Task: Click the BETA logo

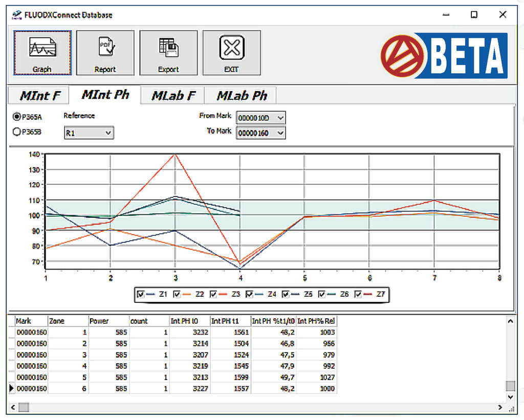Action: tap(444, 56)
